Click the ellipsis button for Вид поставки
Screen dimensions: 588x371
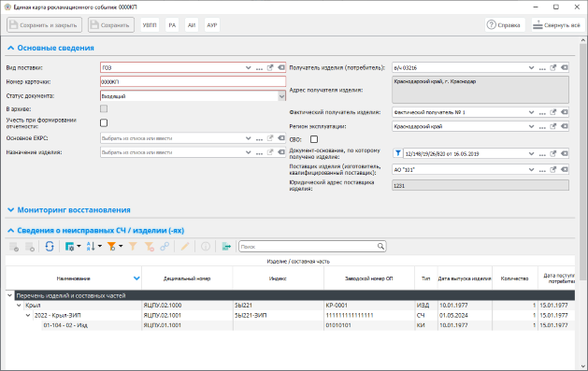[259, 68]
